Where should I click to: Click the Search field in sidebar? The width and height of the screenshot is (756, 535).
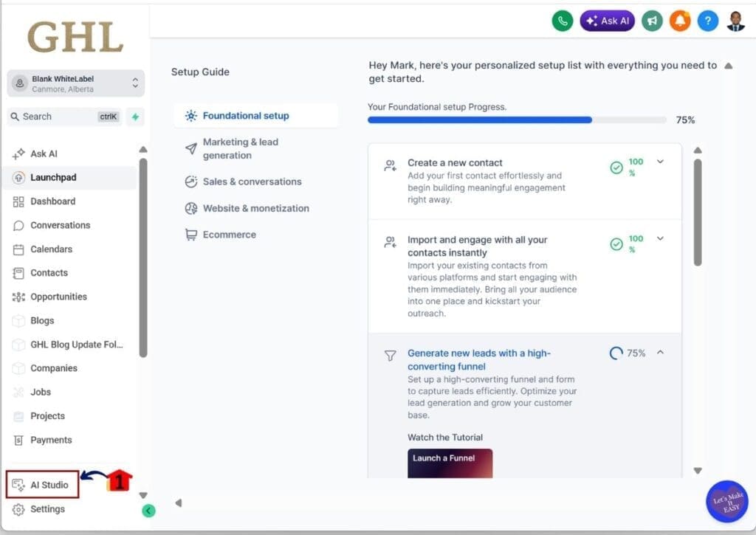(65, 117)
